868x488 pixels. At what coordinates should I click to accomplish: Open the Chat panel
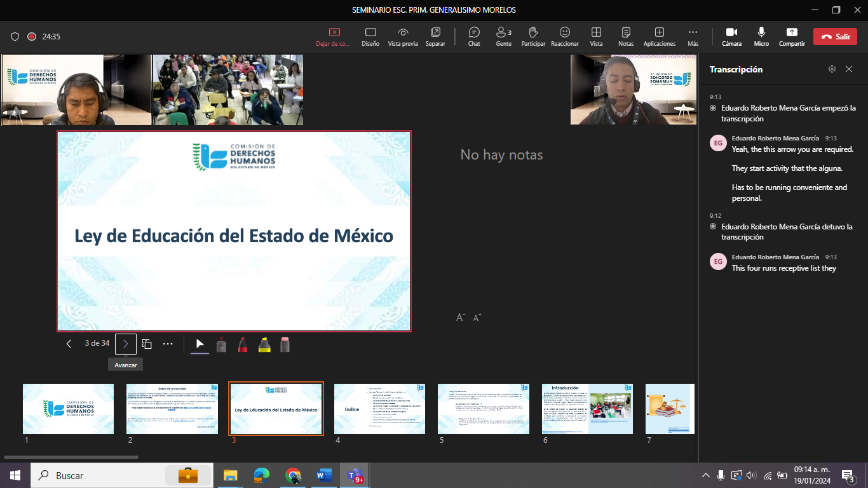pos(474,36)
